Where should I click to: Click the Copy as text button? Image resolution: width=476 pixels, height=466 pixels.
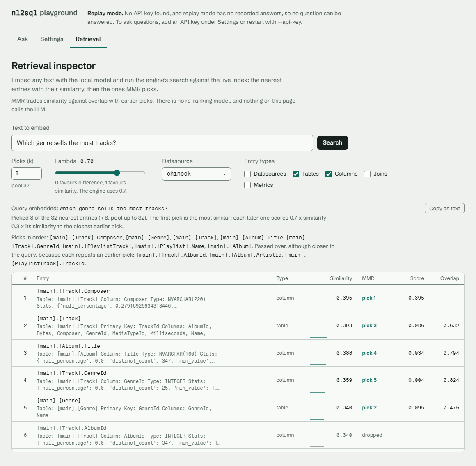pyautogui.click(x=444, y=209)
